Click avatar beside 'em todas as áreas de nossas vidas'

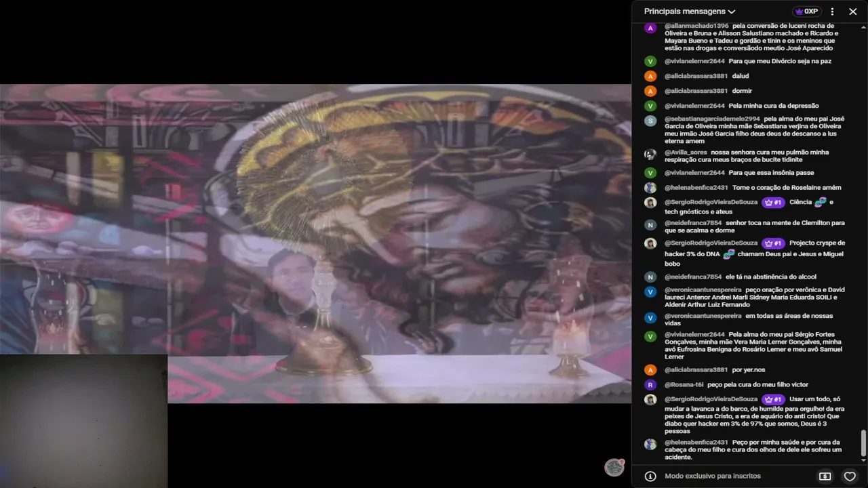click(650, 318)
